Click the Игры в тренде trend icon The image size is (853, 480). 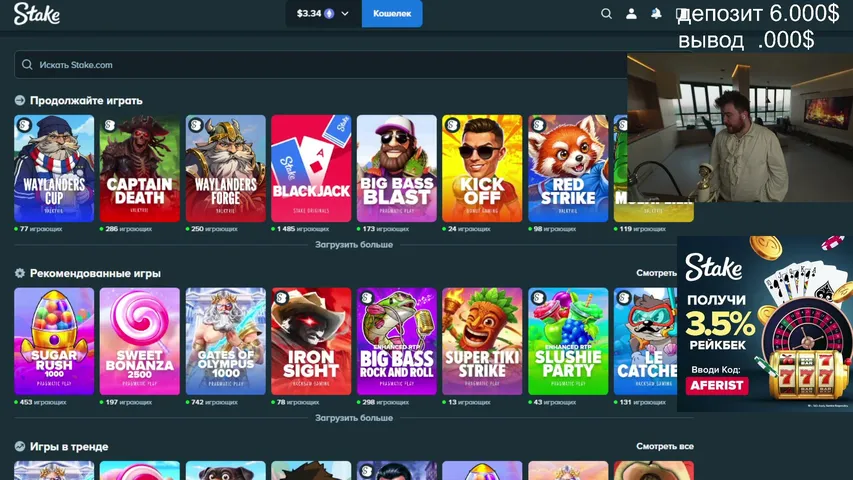point(20,446)
